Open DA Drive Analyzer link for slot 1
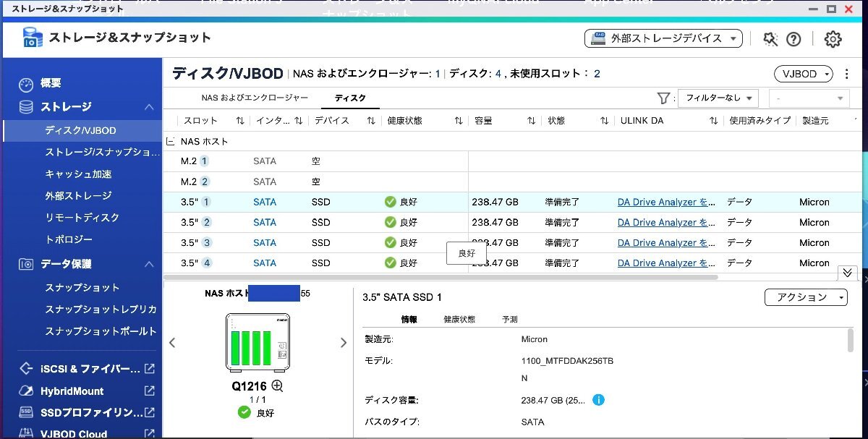868x439 pixels. [x=667, y=202]
